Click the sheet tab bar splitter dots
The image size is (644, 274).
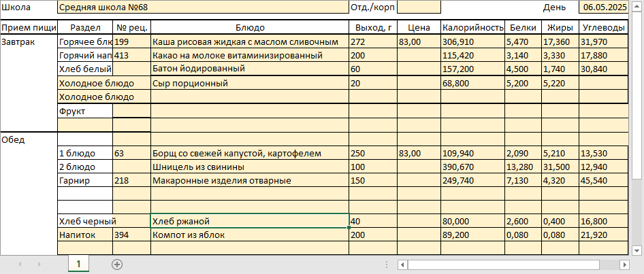(386, 264)
